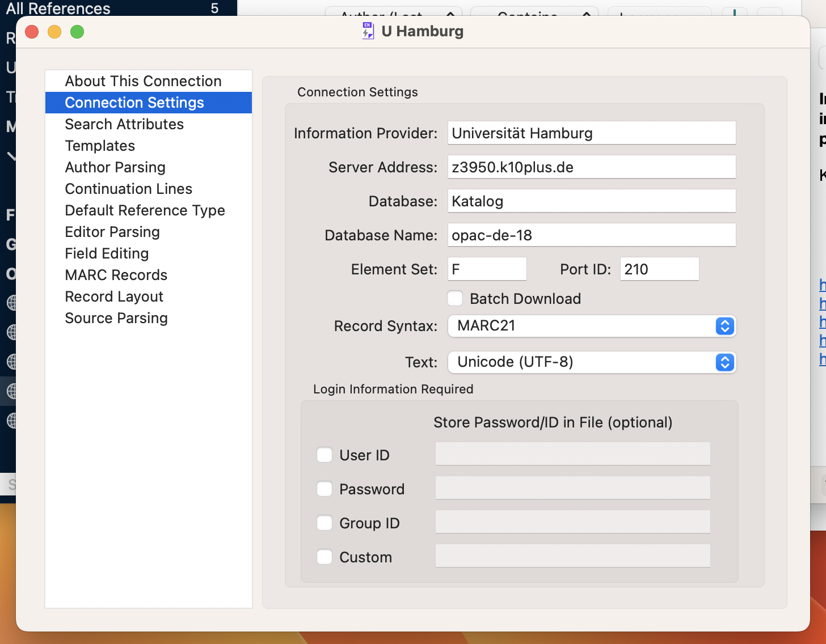Open the Record Syntax dropdown

tap(592, 326)
